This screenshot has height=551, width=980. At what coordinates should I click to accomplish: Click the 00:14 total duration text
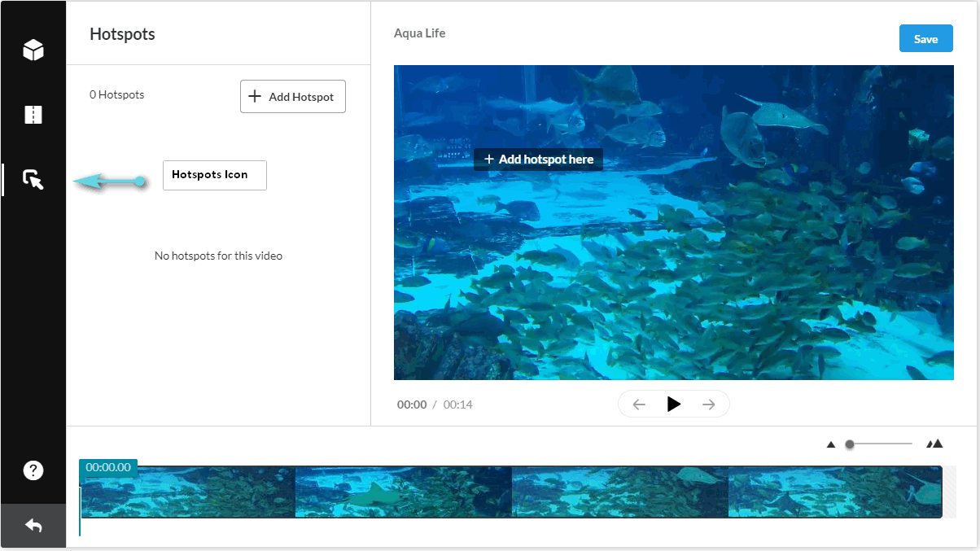click(458, 405)
